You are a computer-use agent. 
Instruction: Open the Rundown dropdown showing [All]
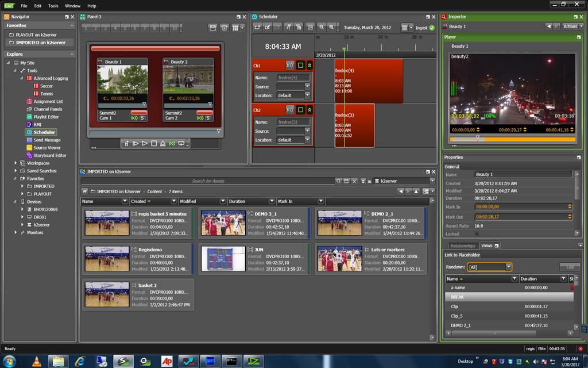(508, 267)
